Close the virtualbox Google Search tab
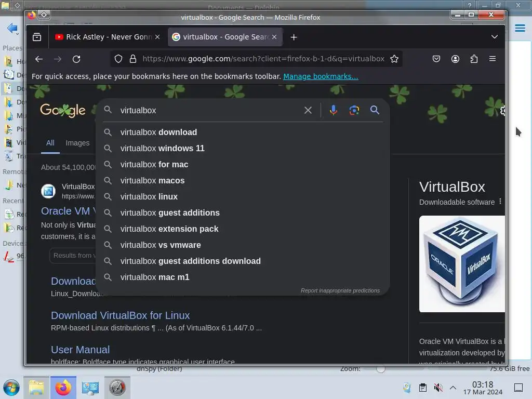Image resolution: width=532 pixels, height=399 pixels. tap(274, 37)
